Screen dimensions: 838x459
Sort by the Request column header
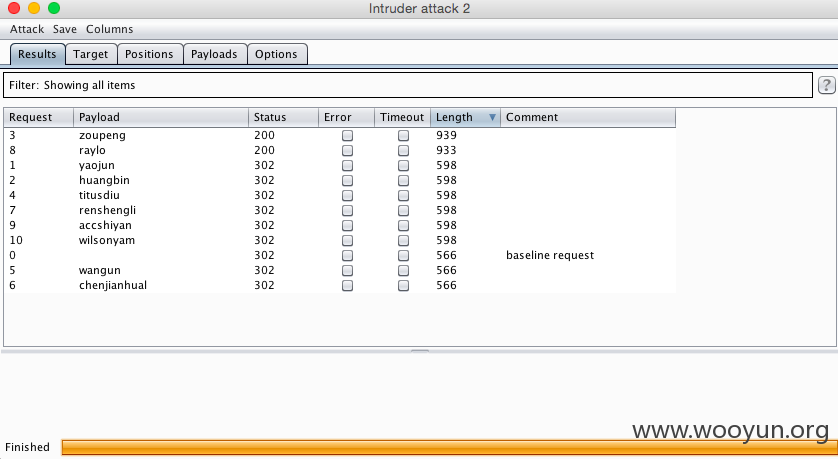(38, 117)
